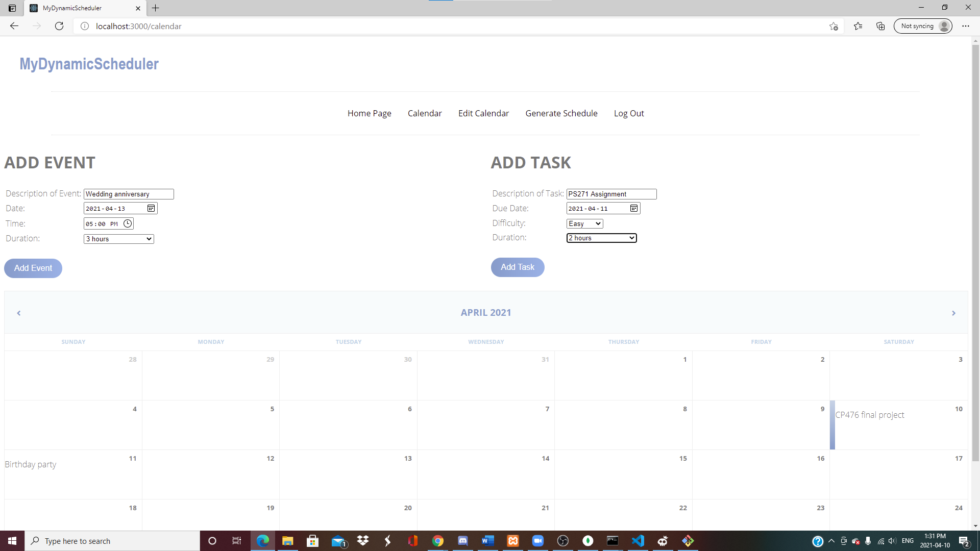
Task: Expand the Difficulty dropdown for the task
Action: pos(583,223)
